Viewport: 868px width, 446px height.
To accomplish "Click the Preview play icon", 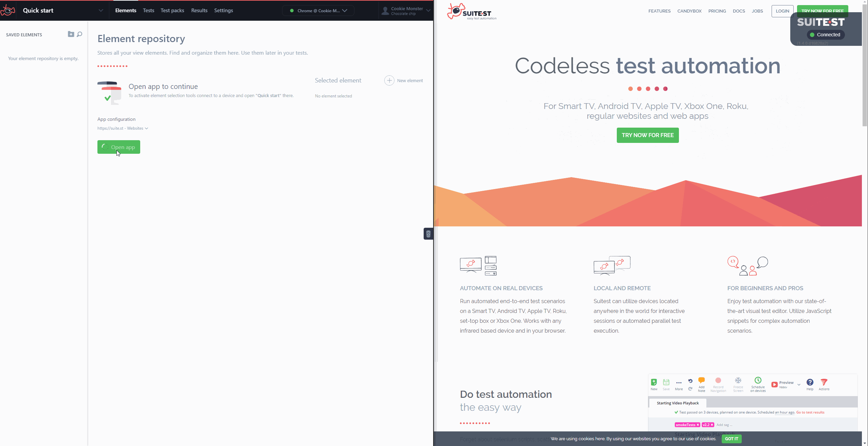I will (x=774, y=385).
